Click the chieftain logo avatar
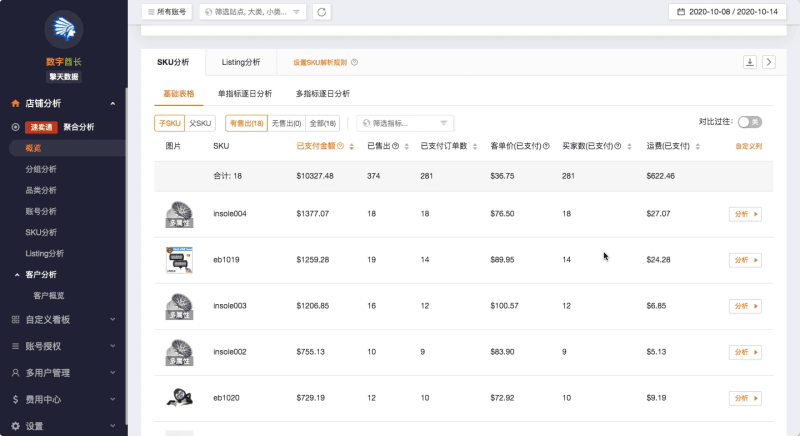 [64, 29]
